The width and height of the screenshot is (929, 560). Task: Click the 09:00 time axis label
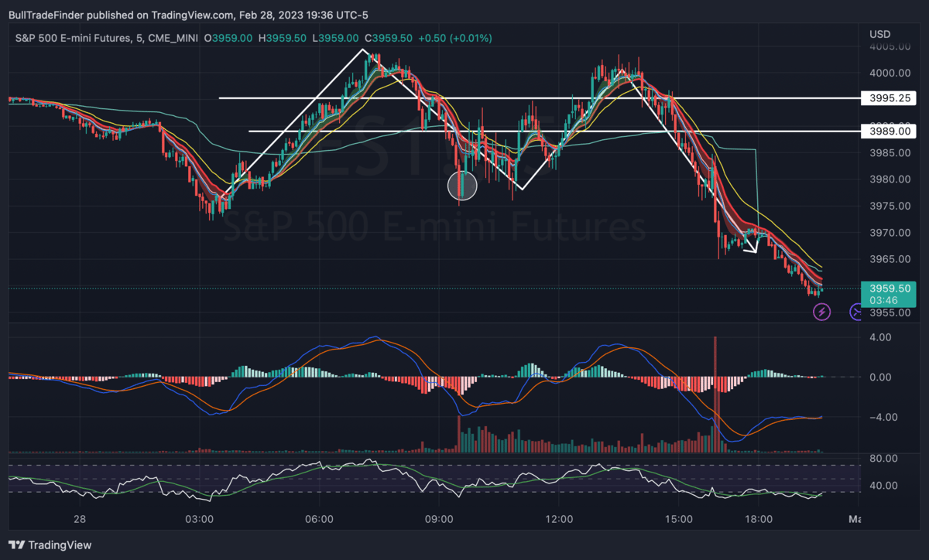(439, 519)
